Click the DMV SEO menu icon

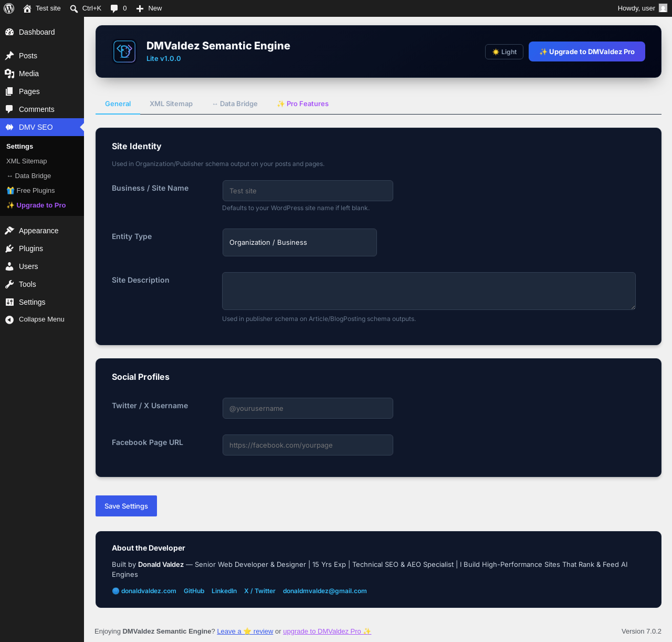(9, 127)
